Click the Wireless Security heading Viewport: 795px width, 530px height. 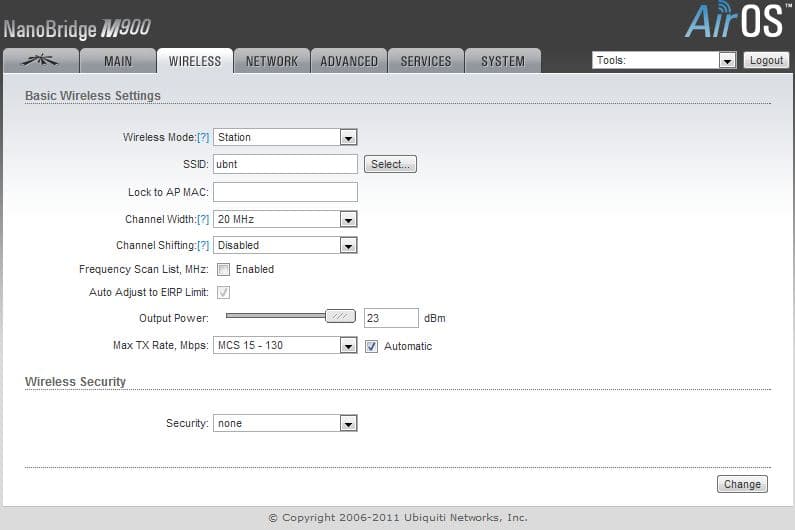(x=76, y=382)
